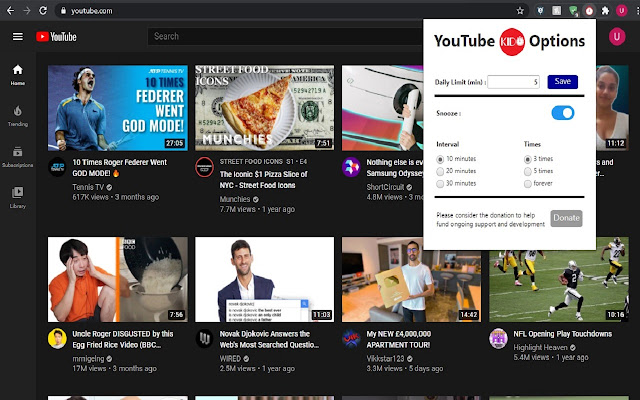Bookmark this page with the star icon
This screenshot has width=640, height=400.
tap(520, 11)
